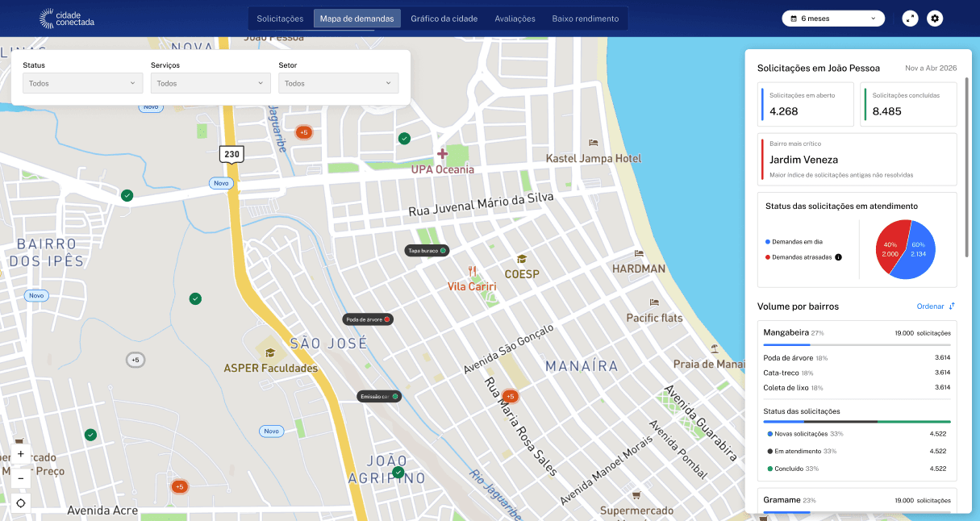
Task: Click the red 40% pie chart slice
Action: click(x=891, y=247)
